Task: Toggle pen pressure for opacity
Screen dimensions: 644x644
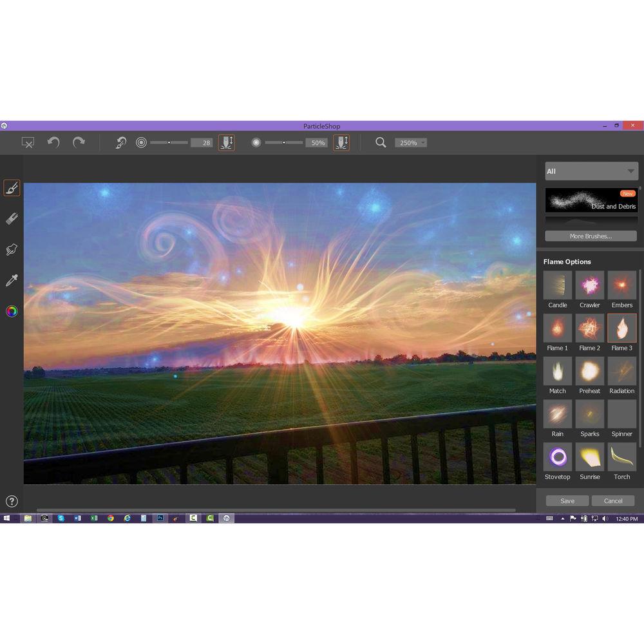Action: pos(341,142)
